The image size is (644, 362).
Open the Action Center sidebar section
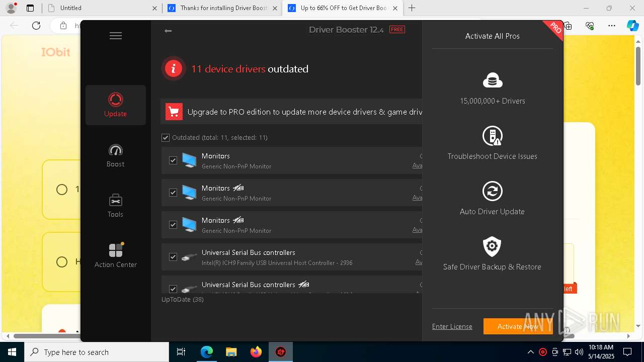[x=116, y=255]
